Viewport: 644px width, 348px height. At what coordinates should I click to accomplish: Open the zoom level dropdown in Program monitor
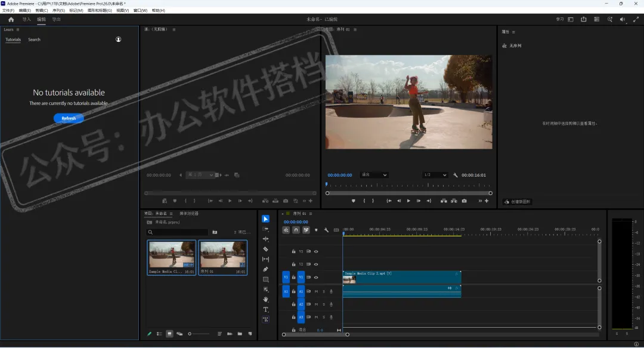point(374,175)
